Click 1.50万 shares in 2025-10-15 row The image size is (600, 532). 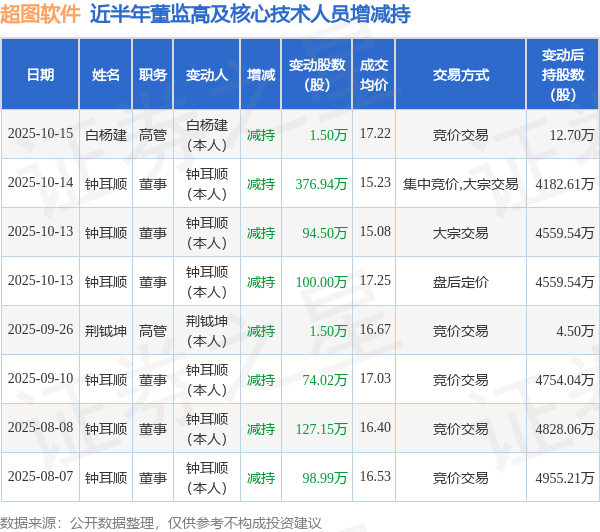tap(328, 135)
